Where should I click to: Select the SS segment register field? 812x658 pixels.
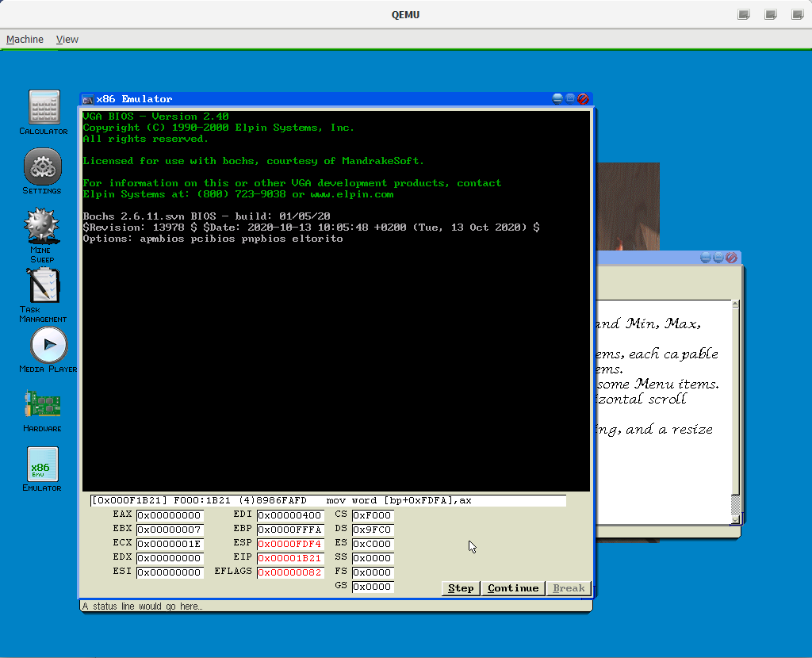pyautogui.click(x=373, y=558)
